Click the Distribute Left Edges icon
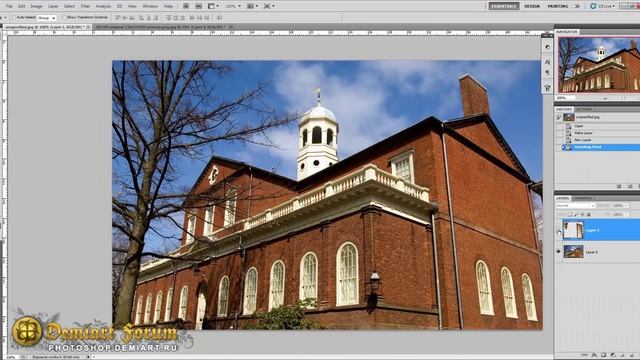Image resolution: width=640 pixels, height=360 pixels. click(x=192, y=18)
